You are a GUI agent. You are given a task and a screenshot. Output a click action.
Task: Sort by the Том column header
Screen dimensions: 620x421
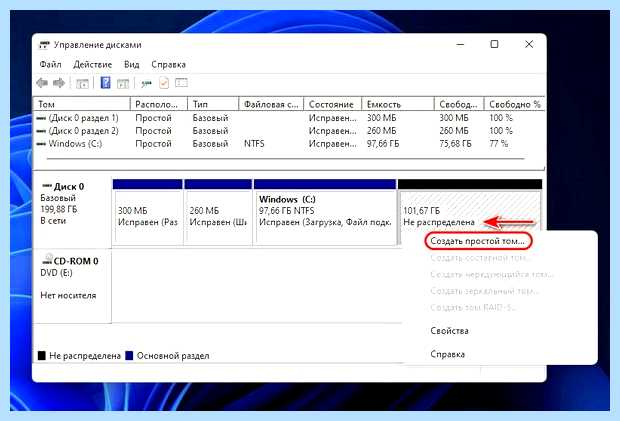point(82,104)
